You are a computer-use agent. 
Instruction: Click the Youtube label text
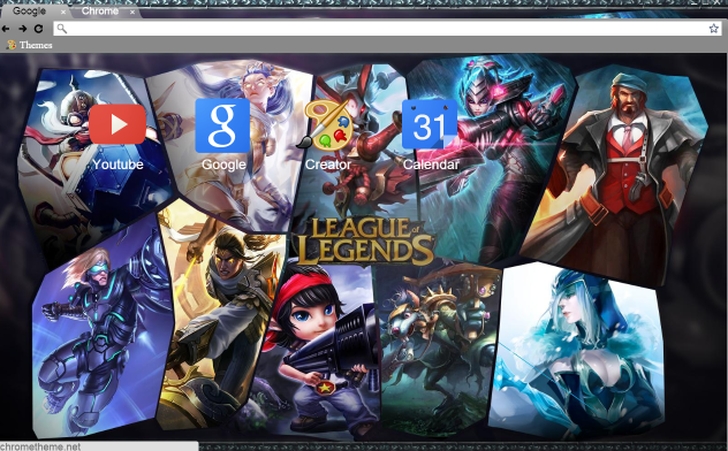(x=117, y=164)
